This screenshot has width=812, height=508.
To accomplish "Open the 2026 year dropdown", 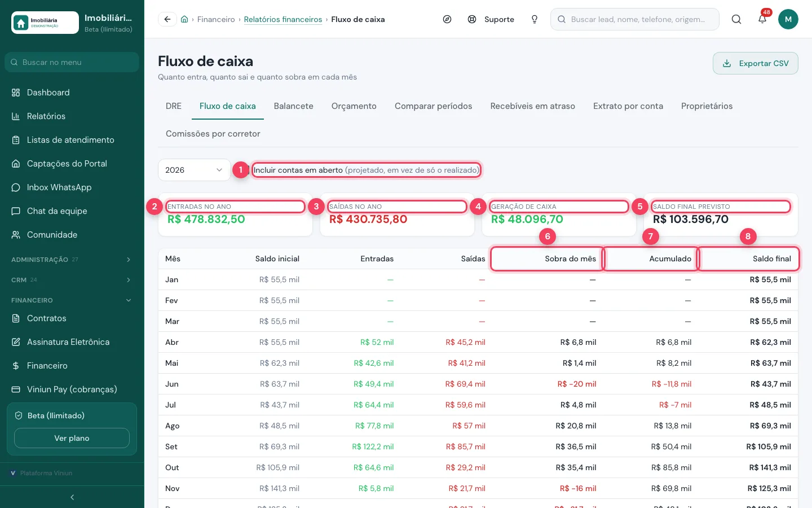I will point(194,170).
